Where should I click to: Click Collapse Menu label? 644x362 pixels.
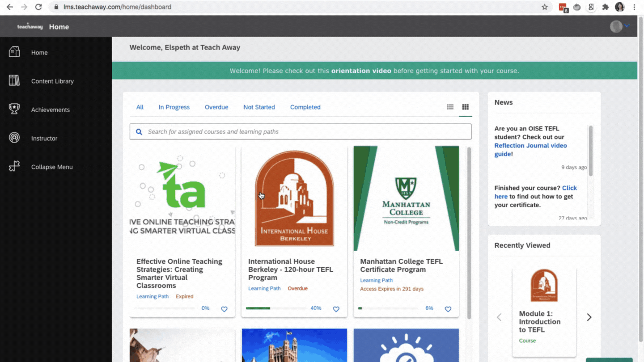click(x=52, y=167)
